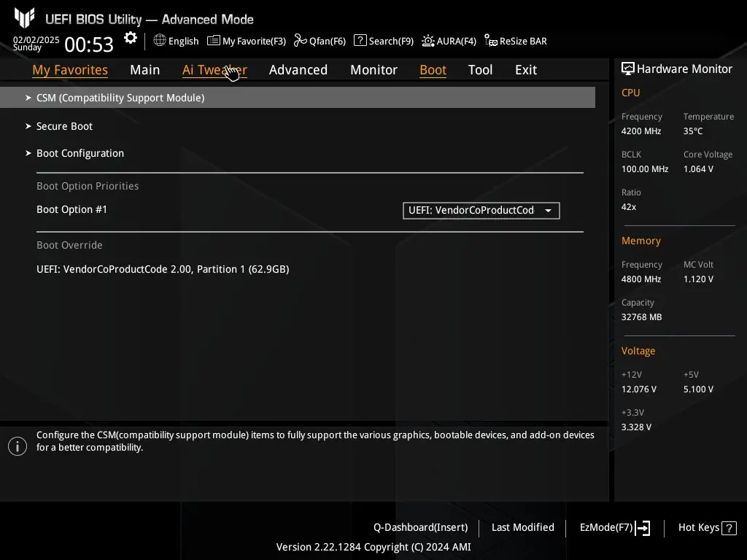This screenshot has width=747, height=560.
Task: Click the CPU temperature 35°C value
Action: tap(693, 131)
